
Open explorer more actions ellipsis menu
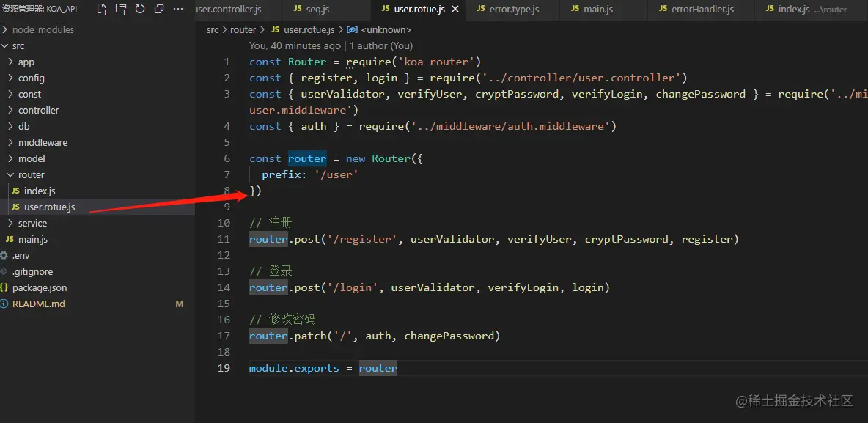177,9
